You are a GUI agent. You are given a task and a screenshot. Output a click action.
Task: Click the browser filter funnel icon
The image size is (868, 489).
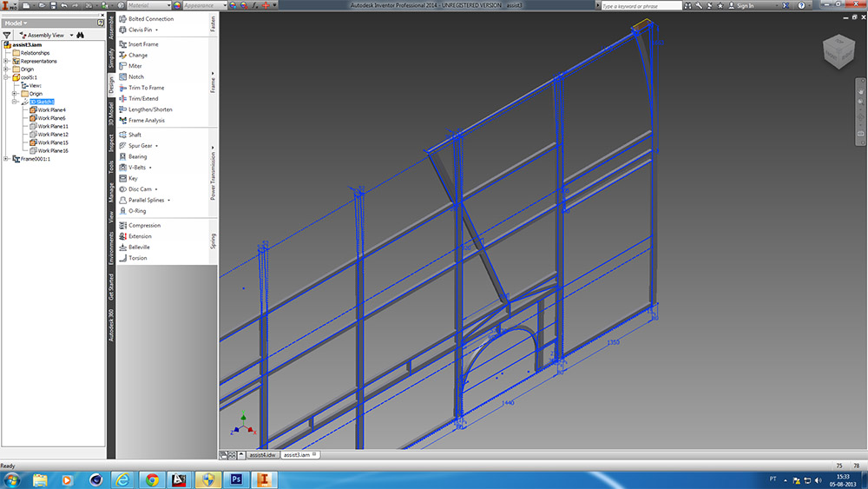[7, 35]
